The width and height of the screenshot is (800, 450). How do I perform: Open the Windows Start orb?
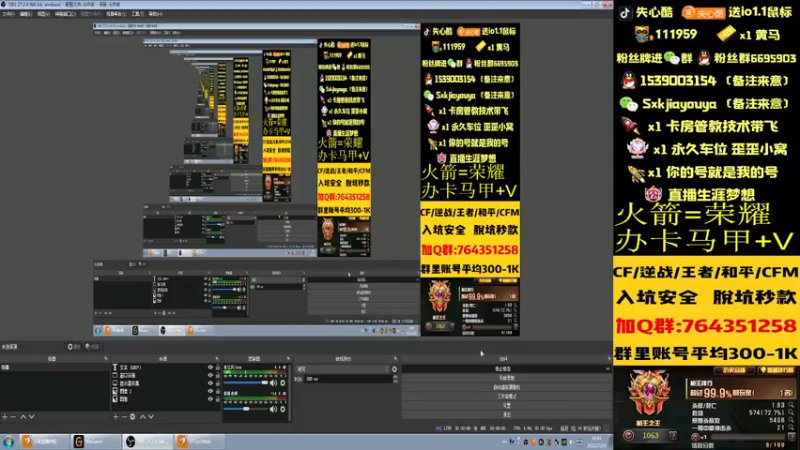[8, 442]
